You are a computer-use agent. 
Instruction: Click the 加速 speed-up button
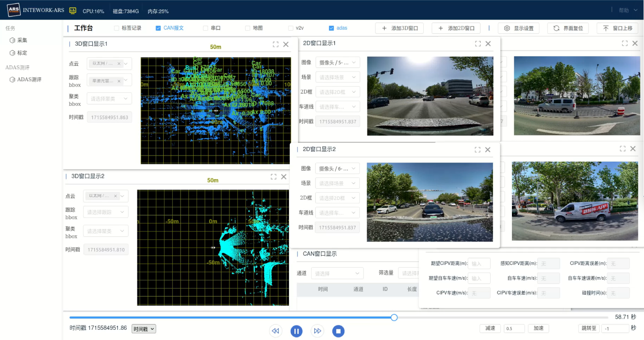click(x=539, y=328)
